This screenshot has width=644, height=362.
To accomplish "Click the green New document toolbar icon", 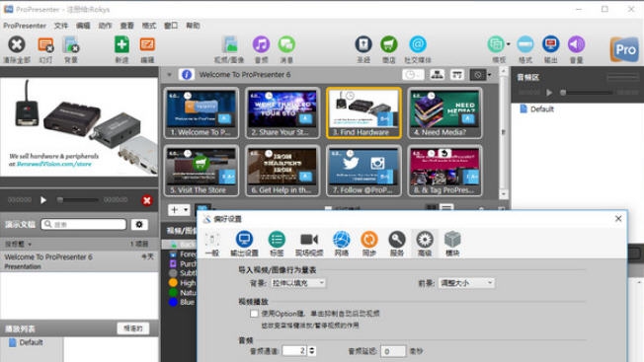I will pyautogui.click(x=121, y=44).
